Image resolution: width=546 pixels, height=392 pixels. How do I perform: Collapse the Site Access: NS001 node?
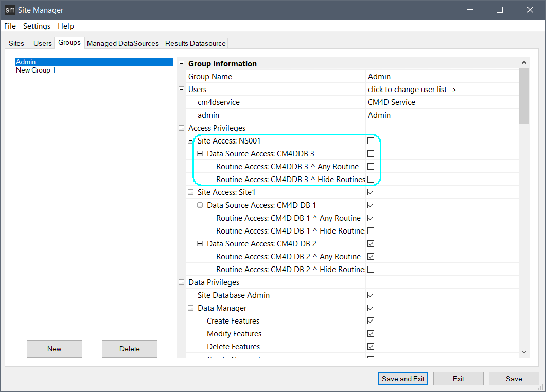tap(190, 141)
